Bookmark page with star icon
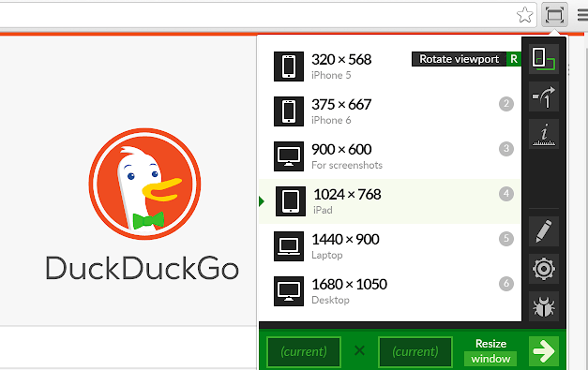Screen dimensions: 588x370 524,15
